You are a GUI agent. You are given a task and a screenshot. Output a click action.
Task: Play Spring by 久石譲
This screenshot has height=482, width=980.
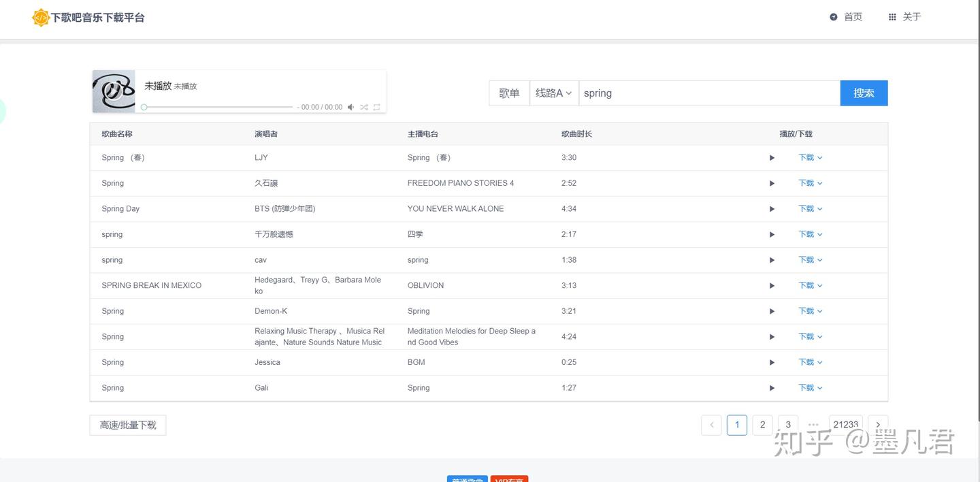point(772,183)
